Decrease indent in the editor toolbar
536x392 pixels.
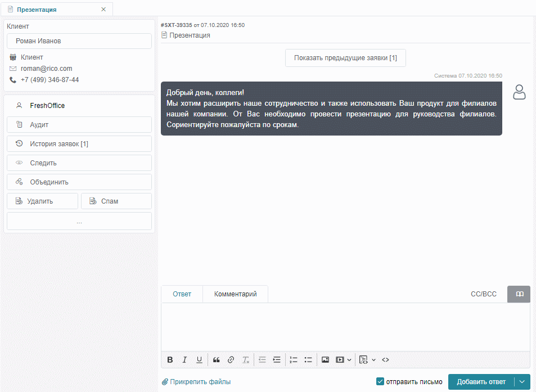point(262,359)
